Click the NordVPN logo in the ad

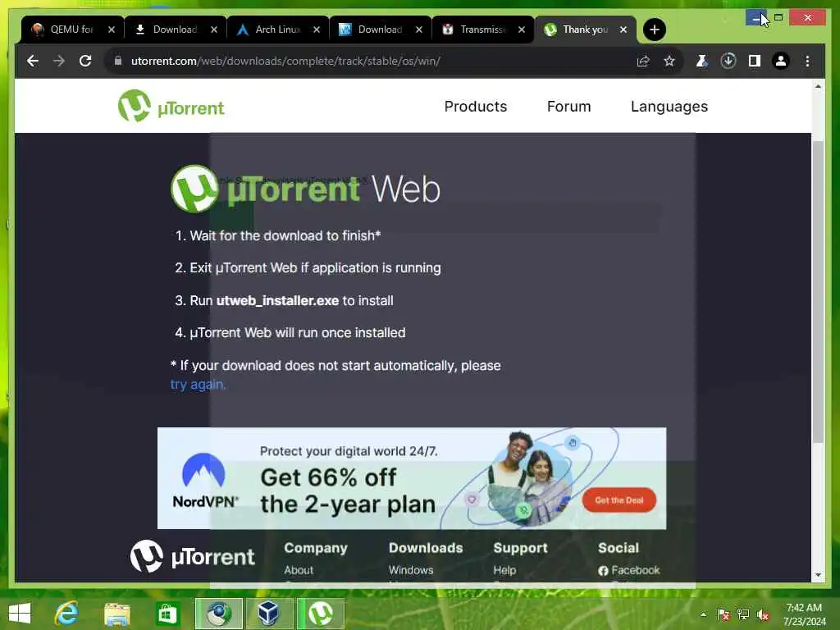tap(204, 481)
